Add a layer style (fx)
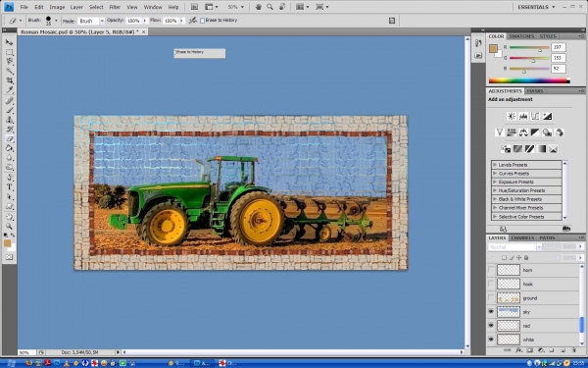Image resolution: width=588 pixels, height=368 pixels. coord(518,350)
